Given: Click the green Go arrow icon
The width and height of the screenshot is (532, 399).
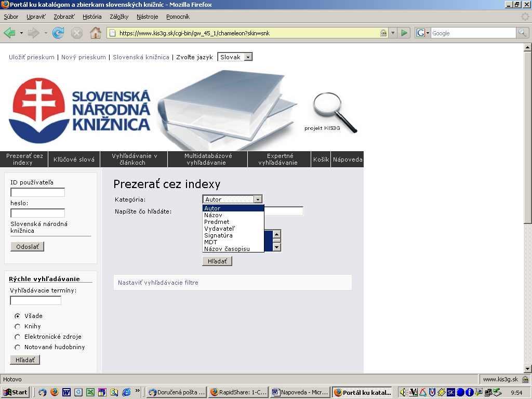Looking at the screenshot, I should pyautogui.click(x=405, y=33).
